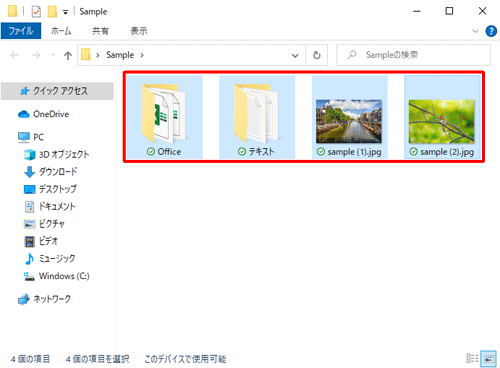Open the ファイル tab
The image size is (500, 368).
(x=21, y=31)
